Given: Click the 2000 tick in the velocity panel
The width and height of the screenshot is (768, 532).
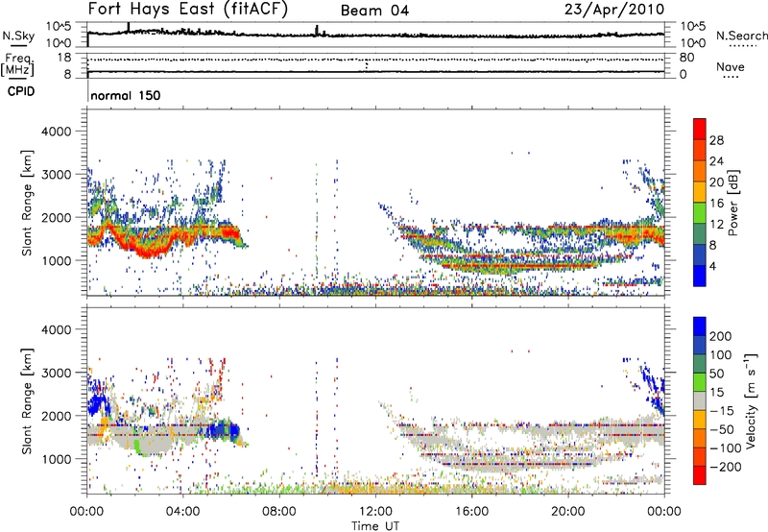Looking at the screenshot, I should (x=56, y=416).
